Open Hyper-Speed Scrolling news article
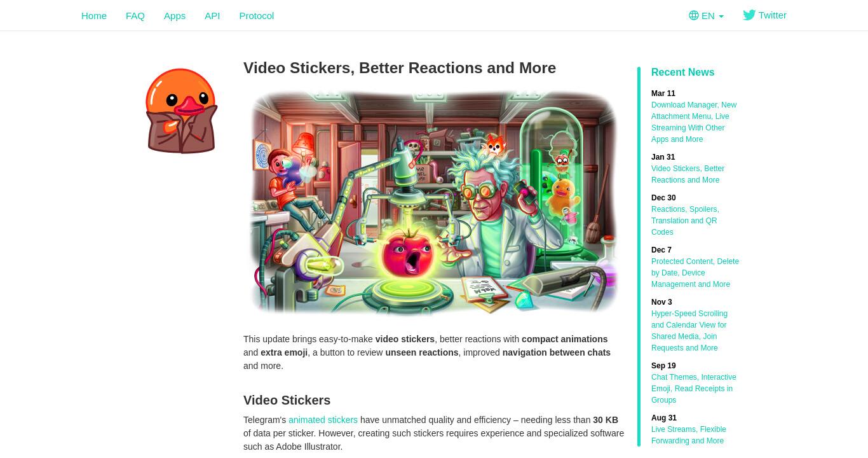Image resolution: width=868 pixels, height=458 pixels. [x=689, y=331]
